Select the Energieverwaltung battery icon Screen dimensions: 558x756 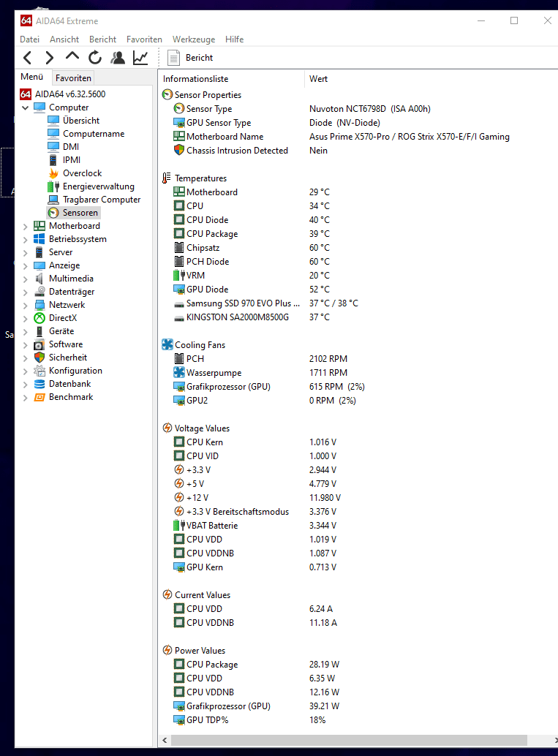pyautogui.click(x=53, y=186)
